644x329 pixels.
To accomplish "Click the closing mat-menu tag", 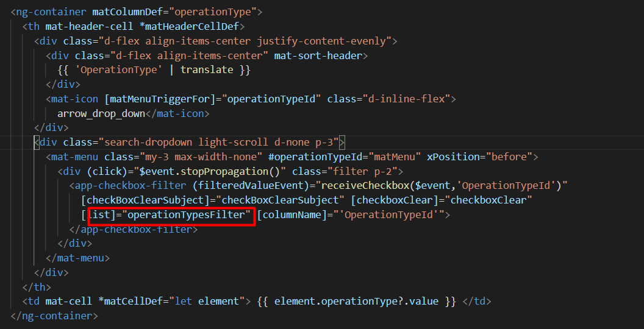I will coord(77,258).
